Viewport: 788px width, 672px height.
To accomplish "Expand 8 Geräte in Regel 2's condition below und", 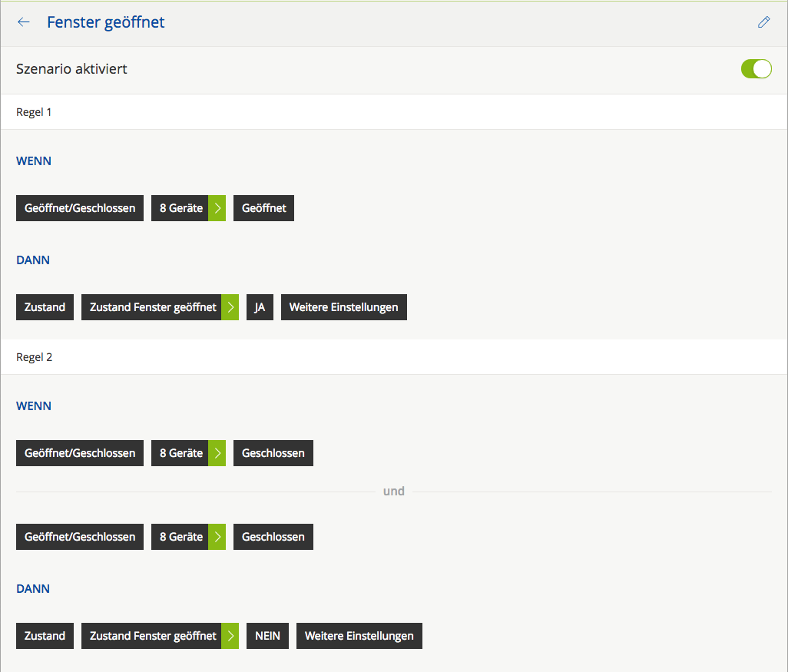I will click(x=217, y=537).
